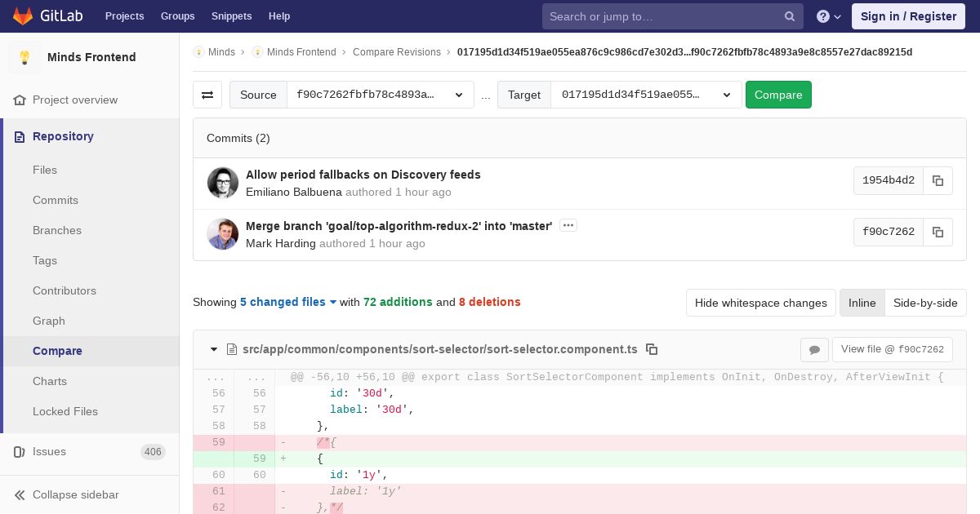Viewport: 980px width, 514px height.
Task: Open commit 'Allow period fallbacks on Discovery feeds'
Action: click(363, 175)
